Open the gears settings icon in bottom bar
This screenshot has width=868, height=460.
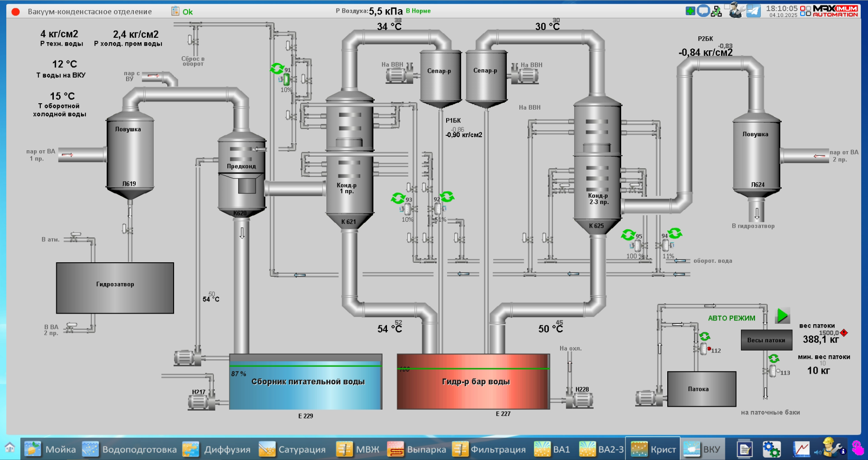point(771,449)
